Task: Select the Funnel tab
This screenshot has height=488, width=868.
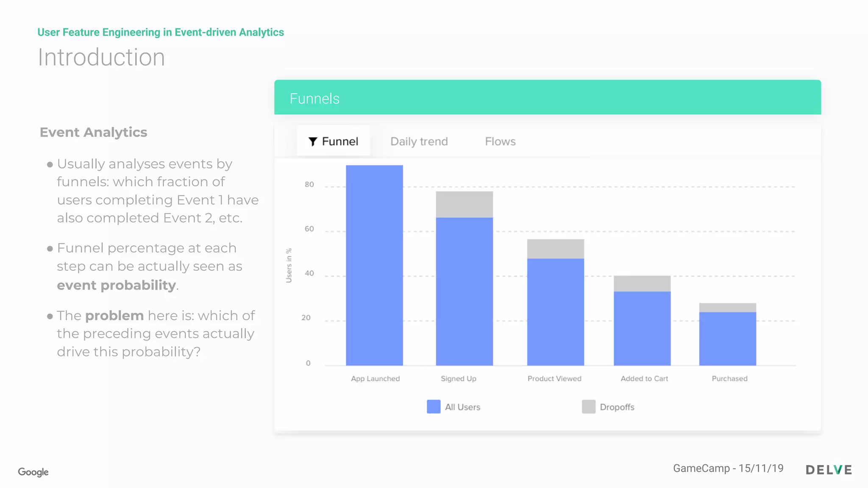Action: (334, 141)
